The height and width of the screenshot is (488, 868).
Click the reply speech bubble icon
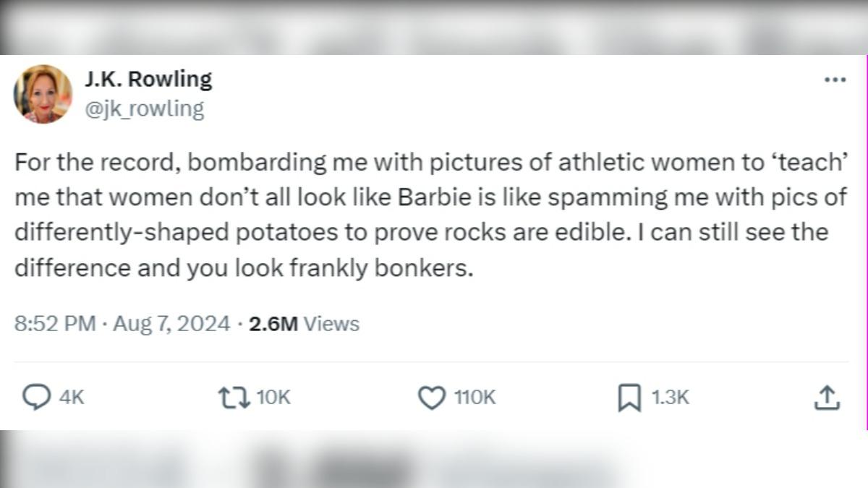click(35, 397)
